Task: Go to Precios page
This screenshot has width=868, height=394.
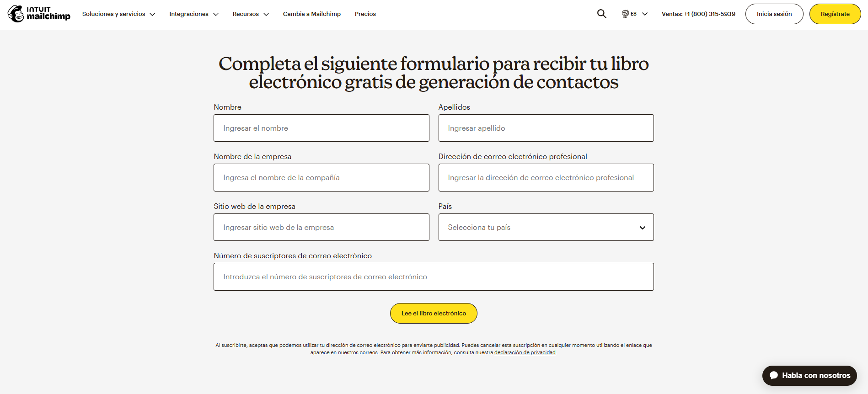Action: pyautogui.click(x=365, y=14)
